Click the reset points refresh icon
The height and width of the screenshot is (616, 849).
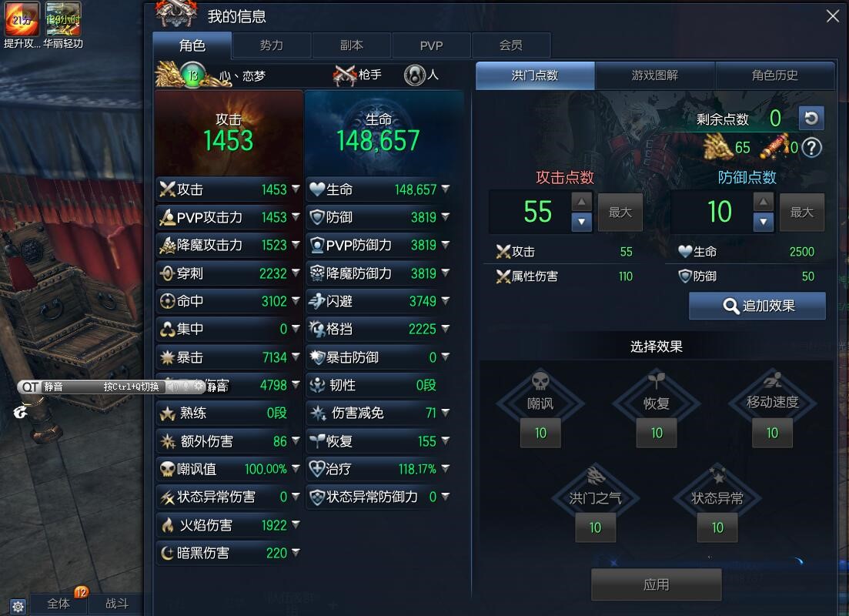[x=811, y=118]
